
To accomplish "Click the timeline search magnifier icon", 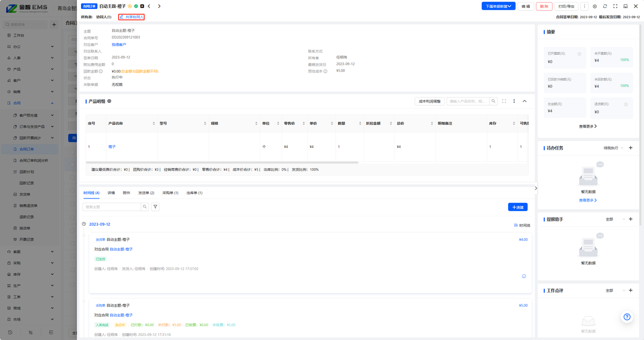I will coord(145,207).
